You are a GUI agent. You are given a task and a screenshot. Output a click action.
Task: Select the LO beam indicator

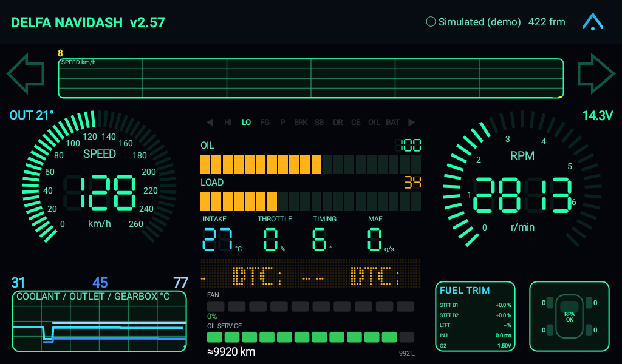pos(247,123)
